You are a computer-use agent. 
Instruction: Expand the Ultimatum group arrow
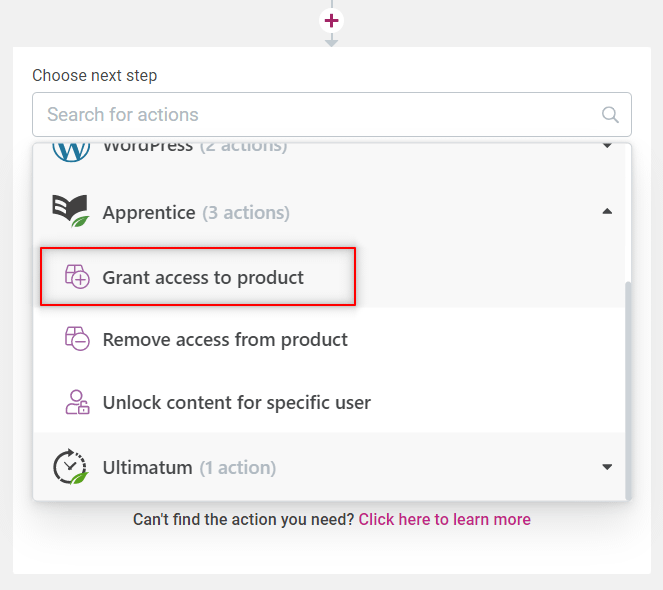click(x=606, y=467)
